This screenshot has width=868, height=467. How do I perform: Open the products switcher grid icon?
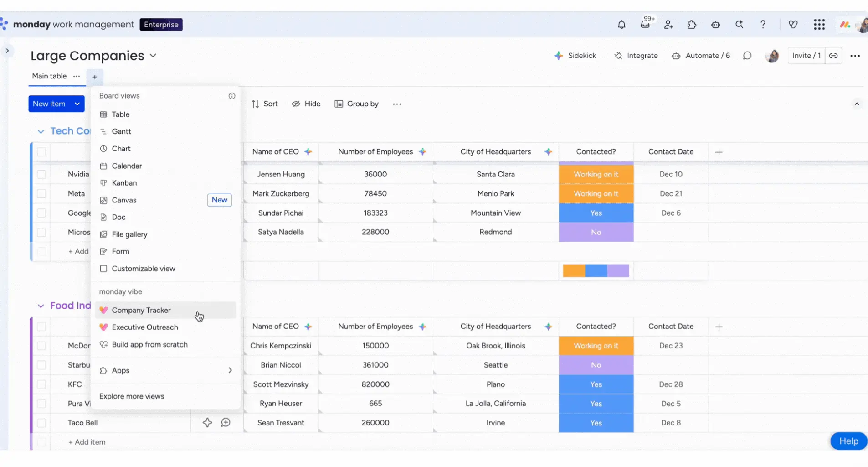tap(819, 25)
